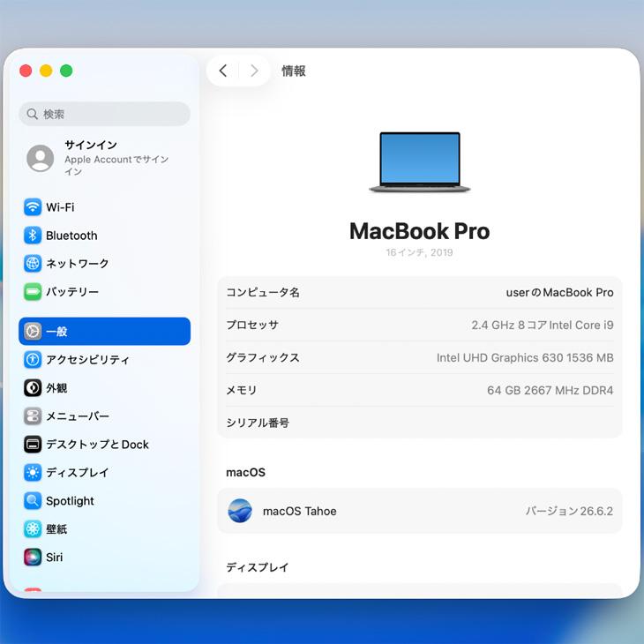Click the green full-screen button
644x644 pixels.
pos(66,71)
